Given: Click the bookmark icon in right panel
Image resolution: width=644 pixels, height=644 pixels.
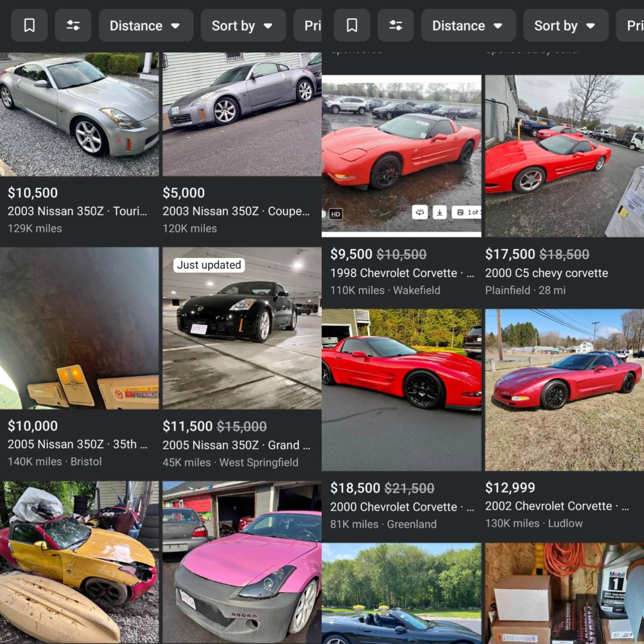Looking at the screenshot, I should [352, 25].
